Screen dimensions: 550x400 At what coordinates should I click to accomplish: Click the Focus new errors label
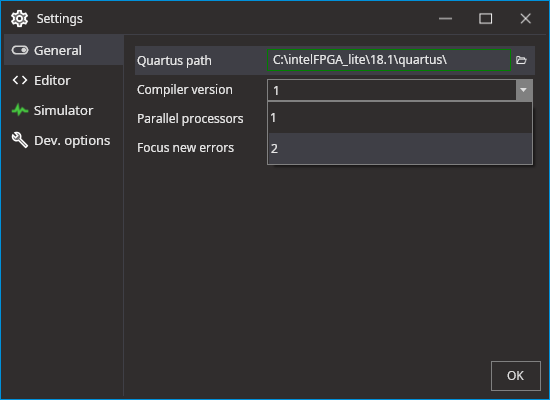click(186, 148)
